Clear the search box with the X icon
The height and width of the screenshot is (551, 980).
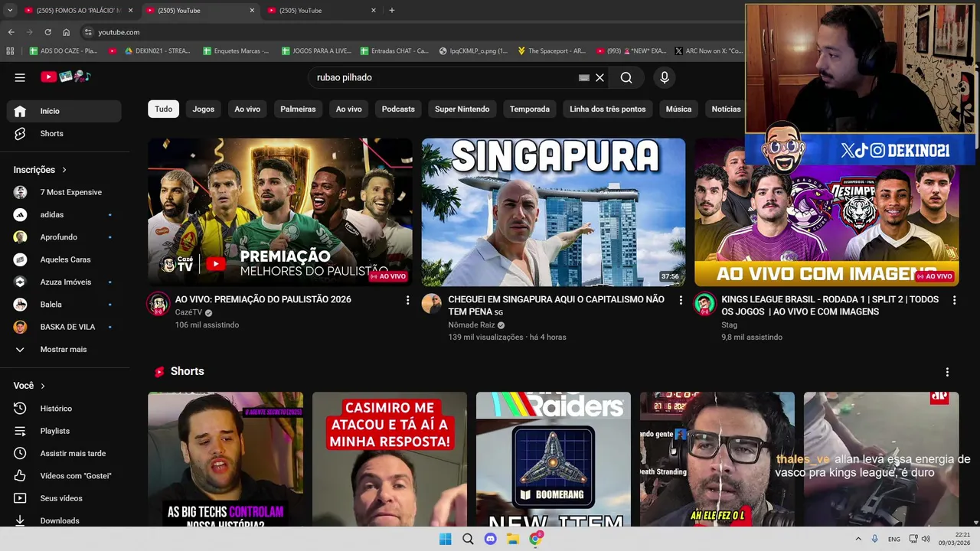[600, 77]
